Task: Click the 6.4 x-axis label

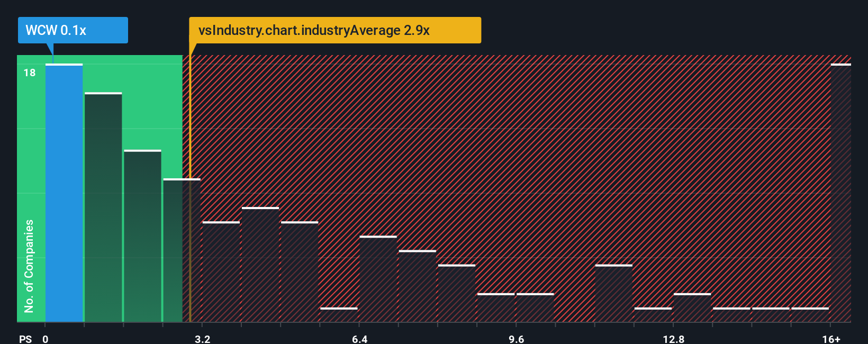Action: tap(359, 339)
